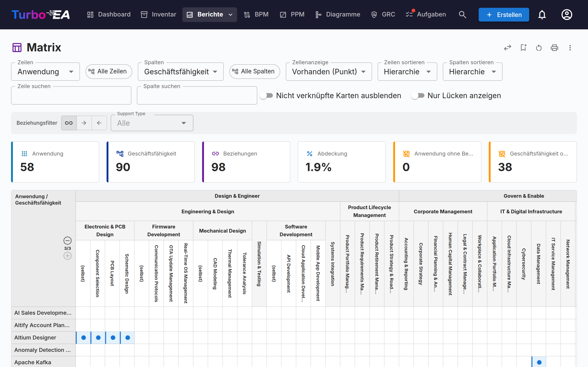This screenshot has width=588, height=367.
Task: Open the Zellenanzeige Vorhanden (Punkt) dropdown
Action: 329,72
